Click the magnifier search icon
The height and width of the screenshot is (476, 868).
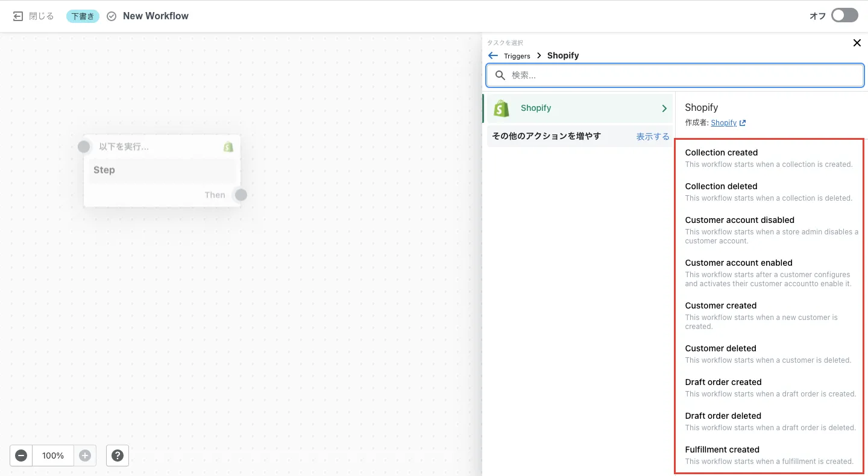pyautogui.click(x=500, y=75)
